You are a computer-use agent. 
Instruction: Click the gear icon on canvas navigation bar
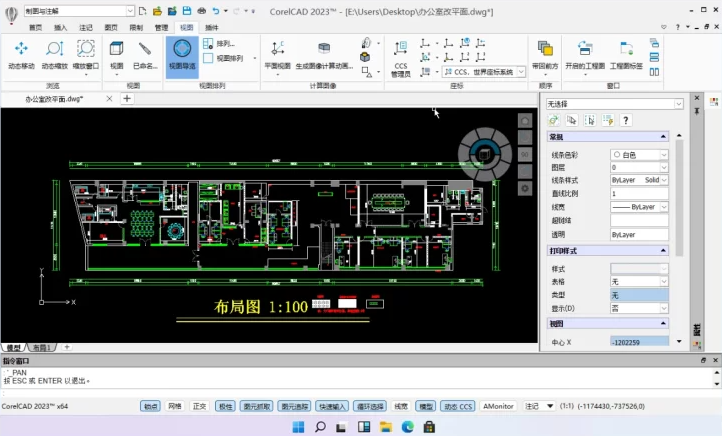pyautogui.click(x=525, y=188)
